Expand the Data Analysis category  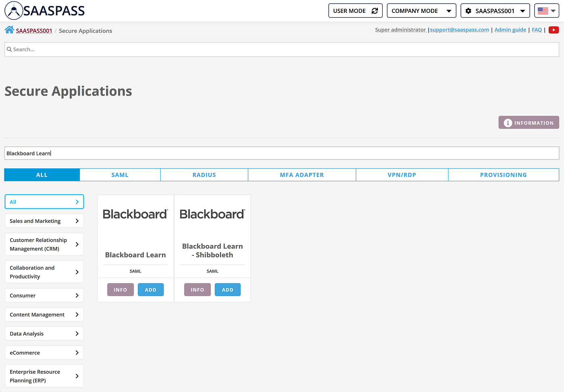coord(44,334)
